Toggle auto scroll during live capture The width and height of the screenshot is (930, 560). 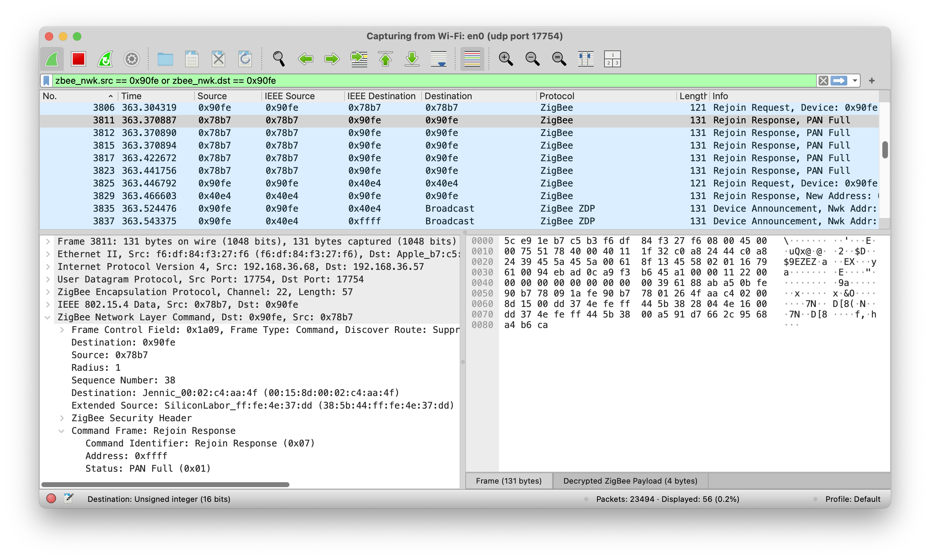(438, 59)
